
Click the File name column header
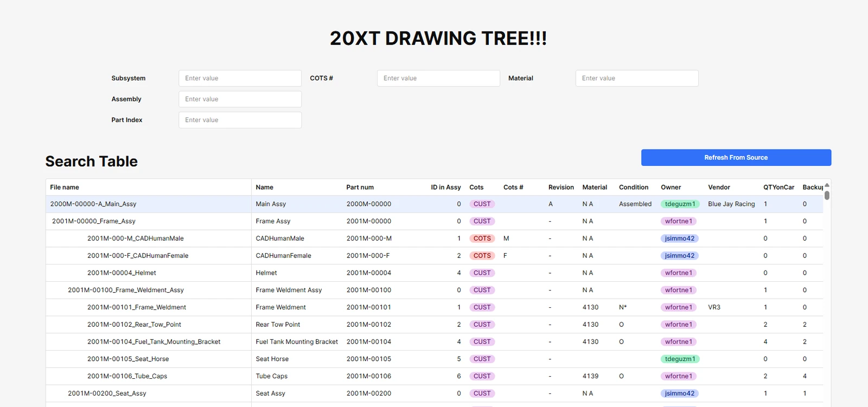coord(65,188)
